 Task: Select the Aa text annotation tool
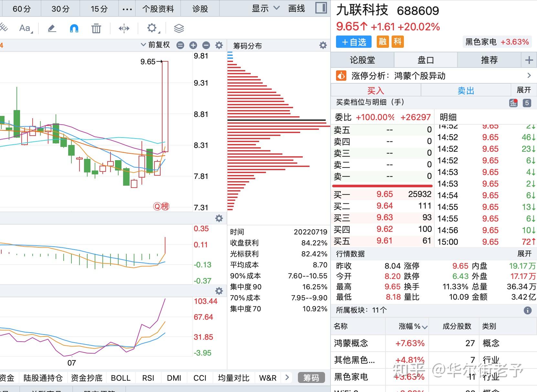click(26, 28)
